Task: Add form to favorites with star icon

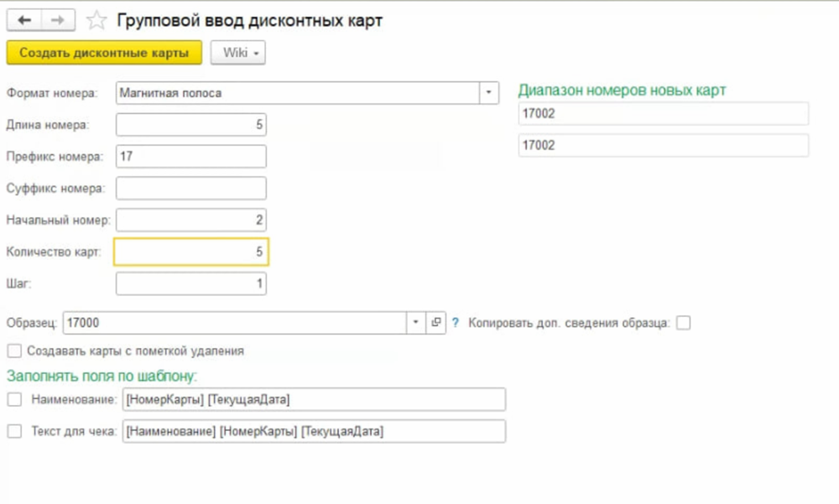Action: coord(97,20)
